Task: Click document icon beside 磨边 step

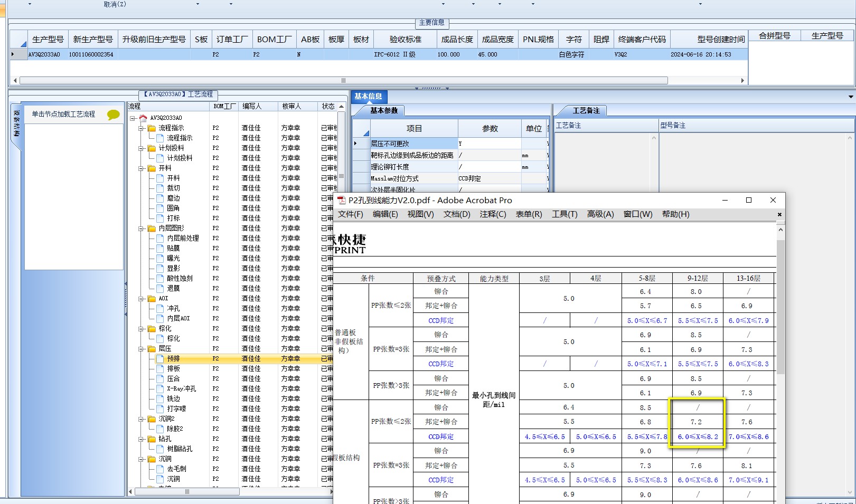Action: click(161, 198)
